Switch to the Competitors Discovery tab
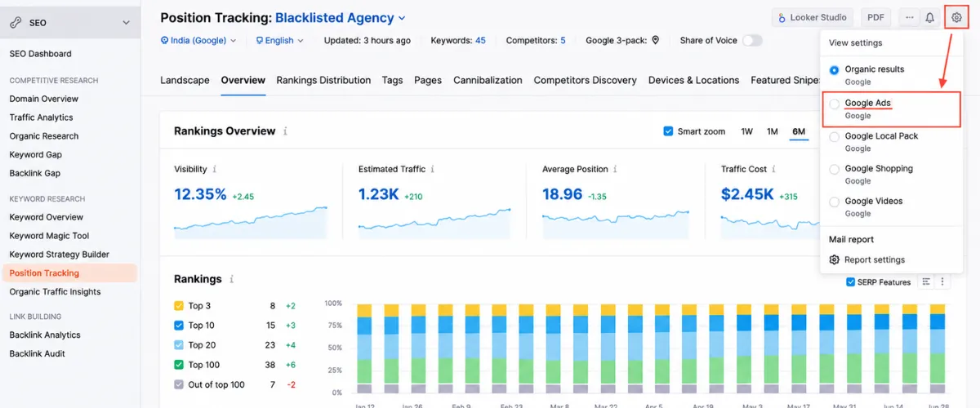This screenshot has height=408, width=980. point(585,80)
